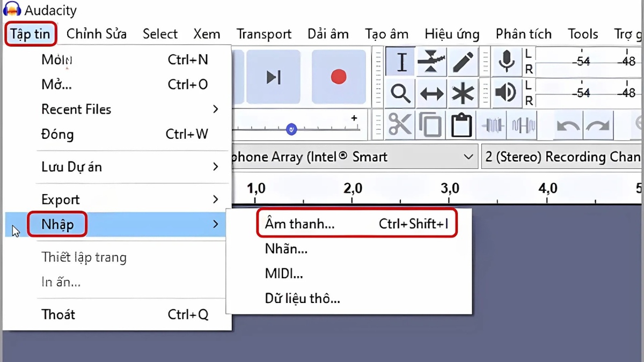Click the Trim audio icon
644x362 pixels.
click(493, 125)
